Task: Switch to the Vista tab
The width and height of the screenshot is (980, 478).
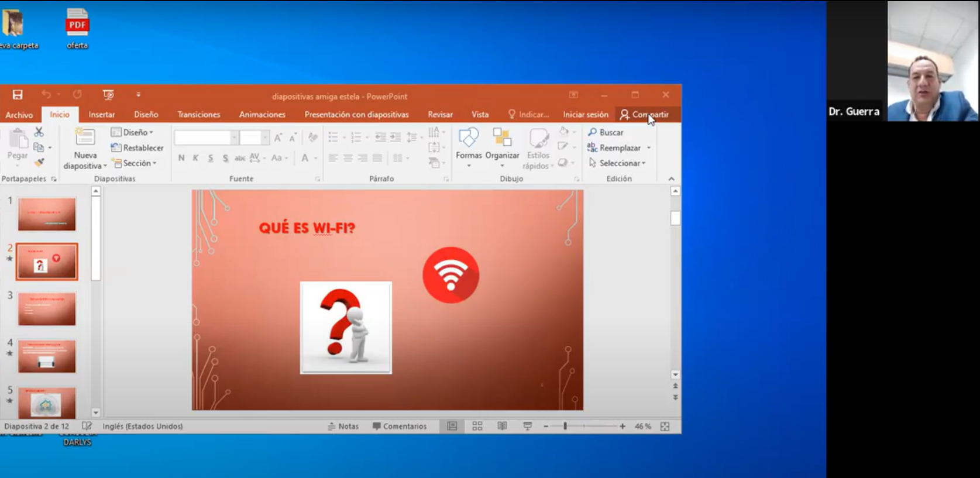Action: pos(480,115)
